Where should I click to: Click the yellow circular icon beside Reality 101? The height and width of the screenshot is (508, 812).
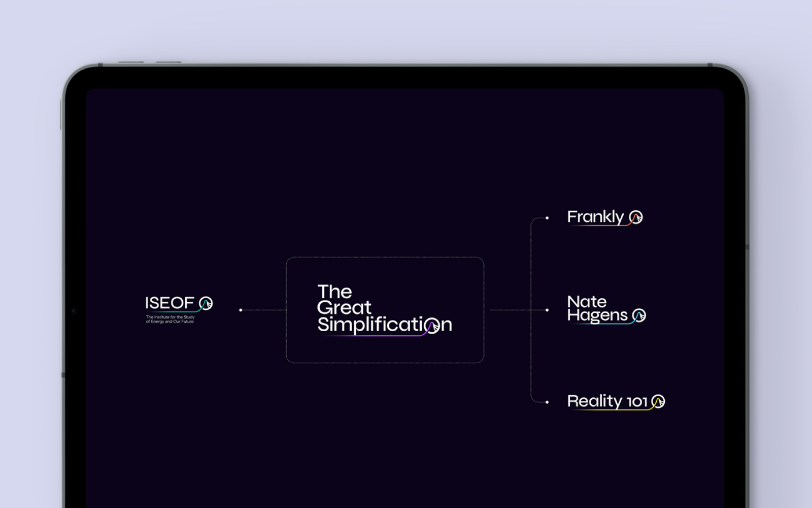pyautogui.click(x=658, y=401)
